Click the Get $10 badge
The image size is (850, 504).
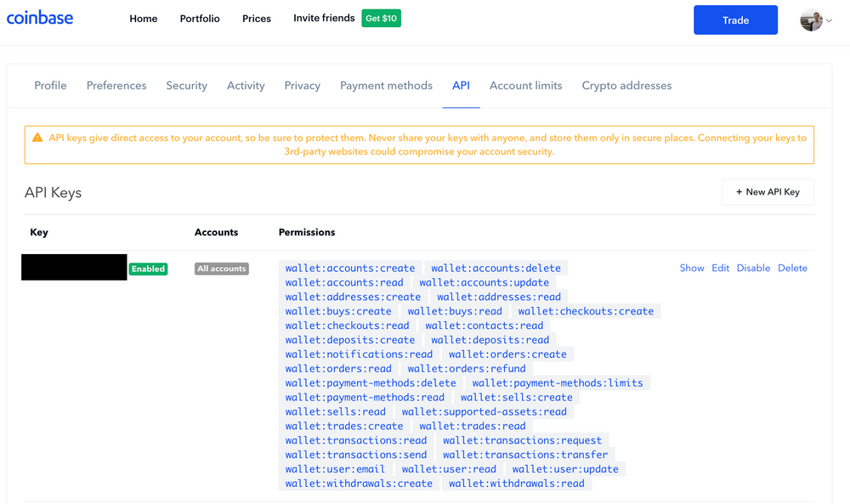(x=381, y=17)
